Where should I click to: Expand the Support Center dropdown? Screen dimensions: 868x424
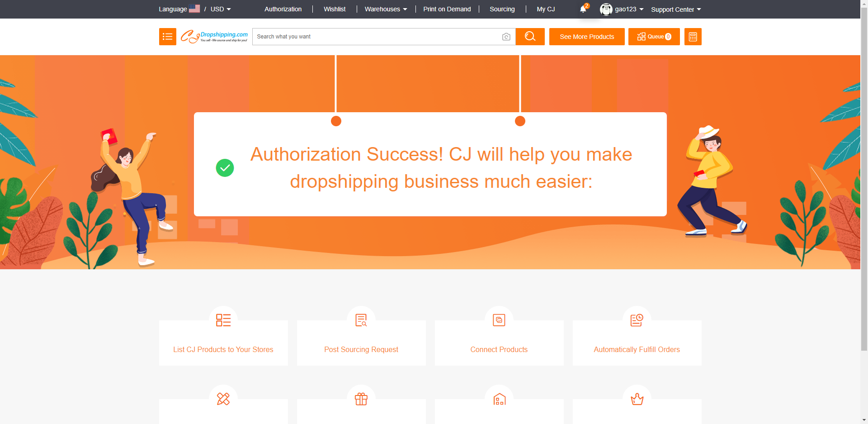[676, 10]
